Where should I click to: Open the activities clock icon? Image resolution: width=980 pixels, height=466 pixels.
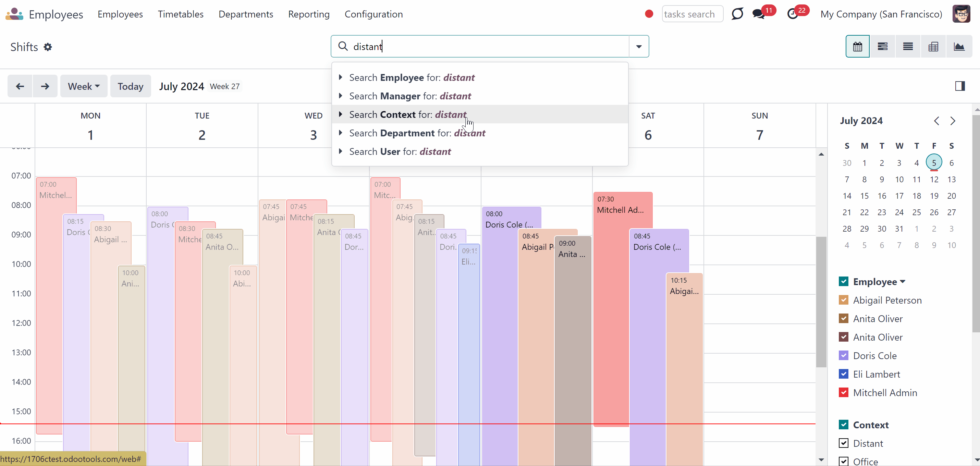click(792, 14)
